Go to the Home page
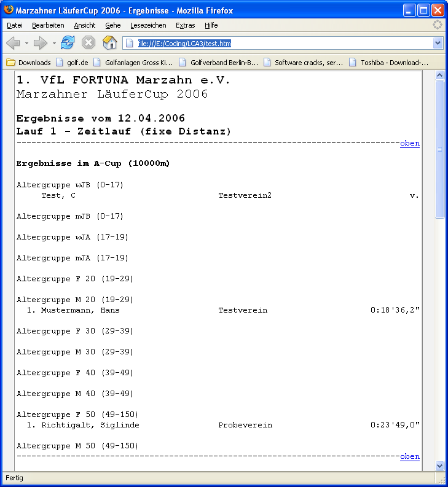 point(109,43)
